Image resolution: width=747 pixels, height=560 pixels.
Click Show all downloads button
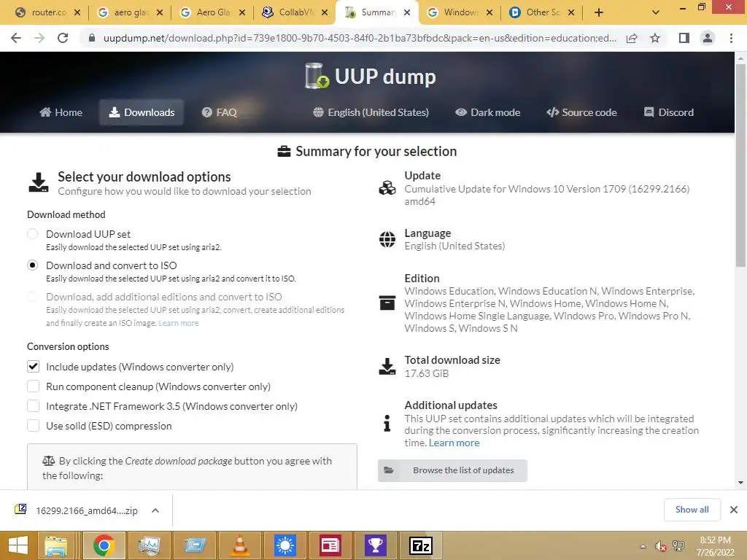pyautogui.click(x=692, y=510)
